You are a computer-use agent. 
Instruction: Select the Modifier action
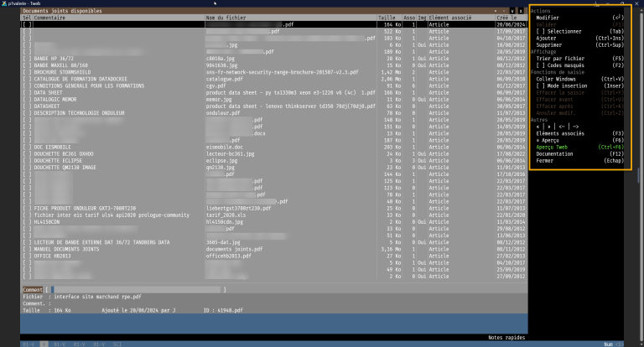pyautogui.click(x=547, y=18)
